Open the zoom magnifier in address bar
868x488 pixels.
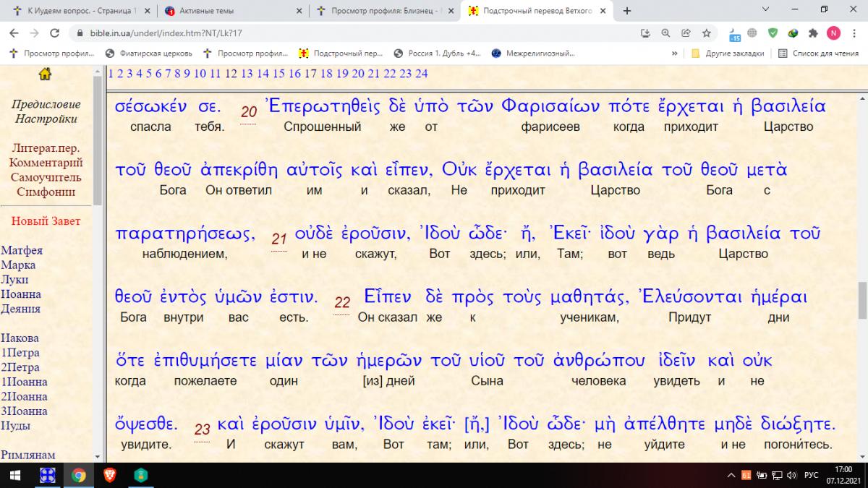[x=665, y=33]
